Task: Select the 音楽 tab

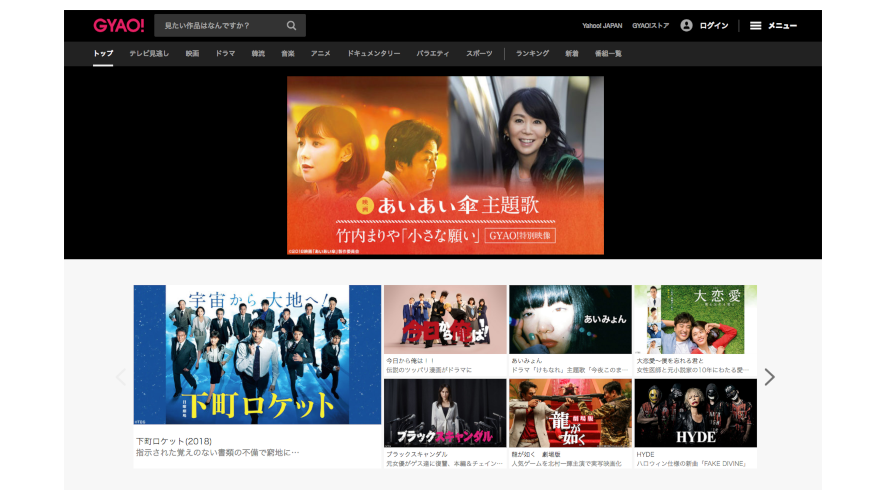Action: (x=288, y=54)
